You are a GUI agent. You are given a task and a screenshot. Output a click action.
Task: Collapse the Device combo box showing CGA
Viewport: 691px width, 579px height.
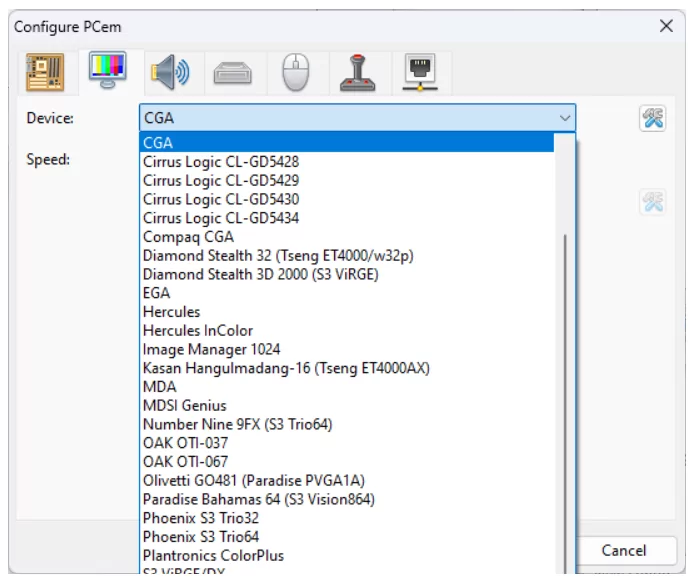coord(357,118)
